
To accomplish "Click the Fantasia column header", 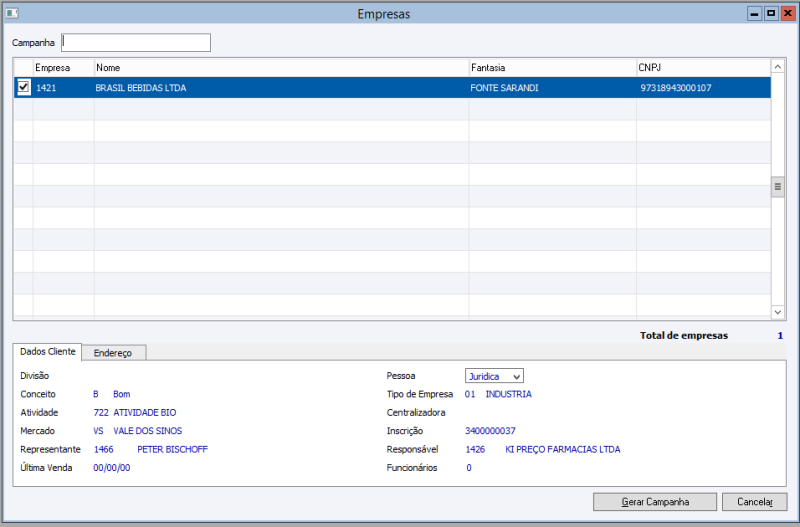I will (551, 67).
